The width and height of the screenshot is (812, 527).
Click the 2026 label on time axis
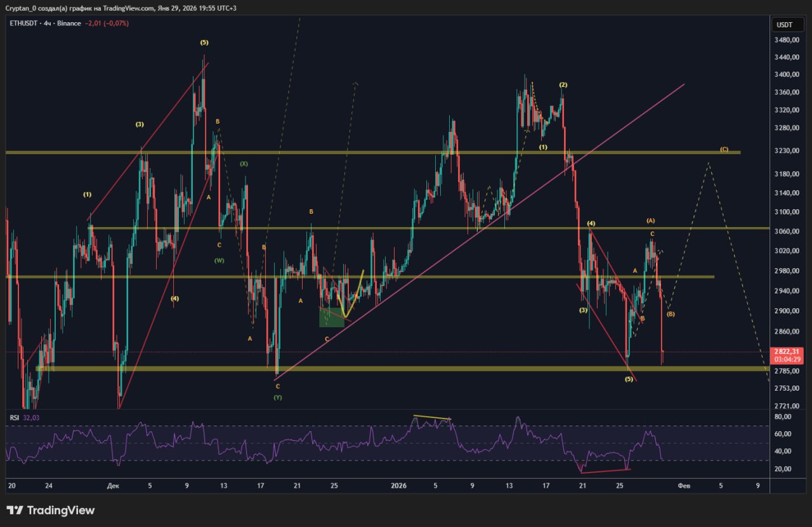tap(398, 486)
